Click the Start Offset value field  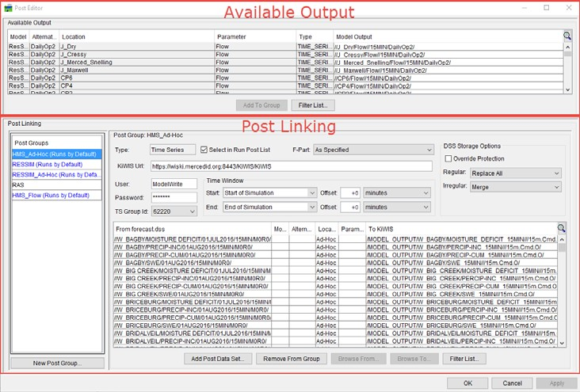click(350, 193)
